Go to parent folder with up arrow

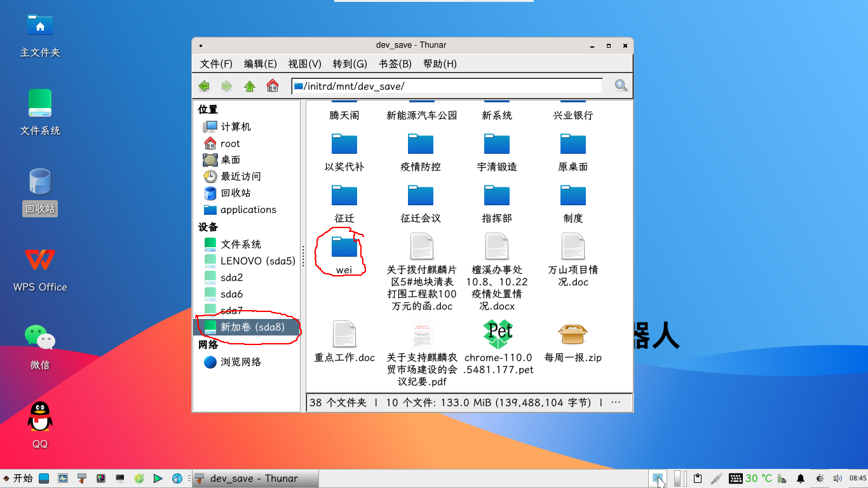click(250, 86)
